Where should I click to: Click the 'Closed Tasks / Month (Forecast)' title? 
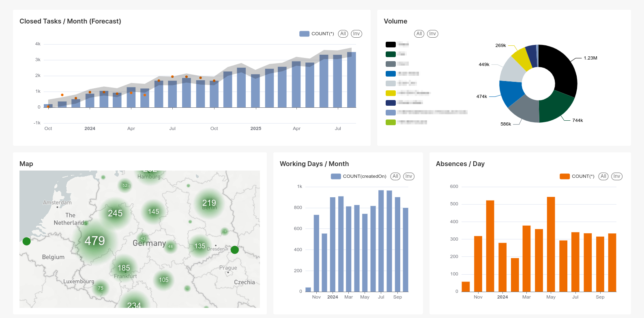click(x=70, y=21)
